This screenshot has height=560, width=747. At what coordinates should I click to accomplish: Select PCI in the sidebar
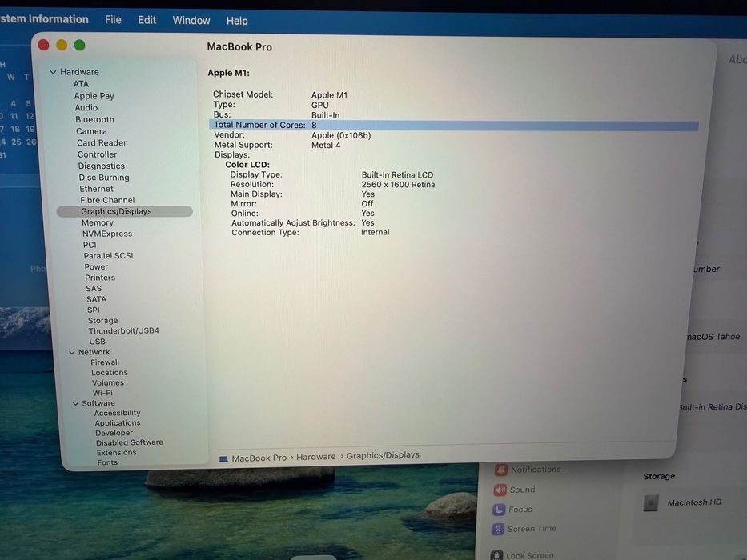pyautogui.click(x=90, y=245)
